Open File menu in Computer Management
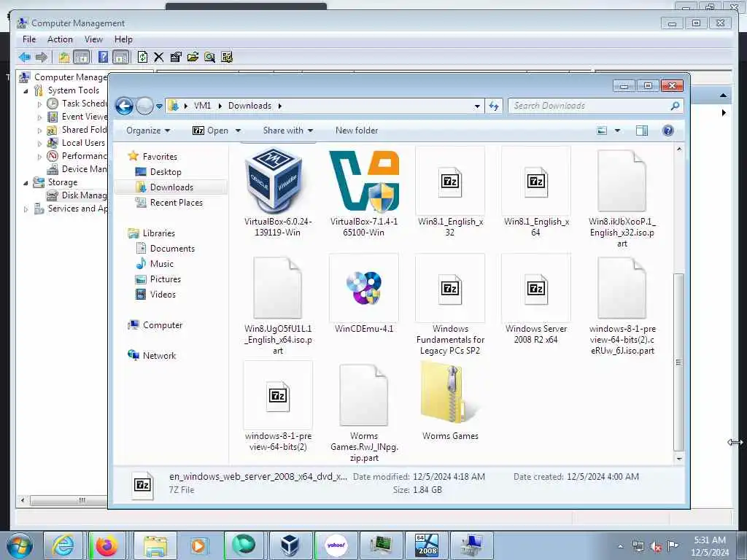 click(x=29, y=39)
